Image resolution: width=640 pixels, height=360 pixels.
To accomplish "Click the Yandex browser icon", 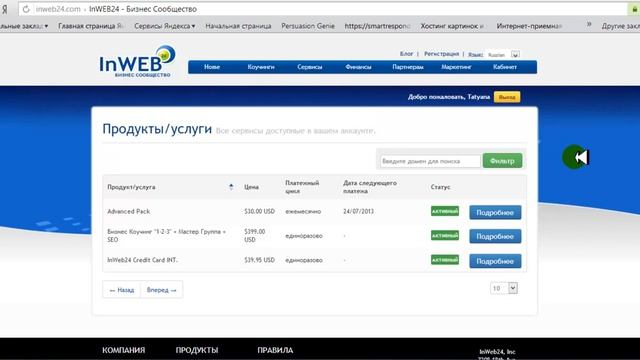I will (4, 9).
